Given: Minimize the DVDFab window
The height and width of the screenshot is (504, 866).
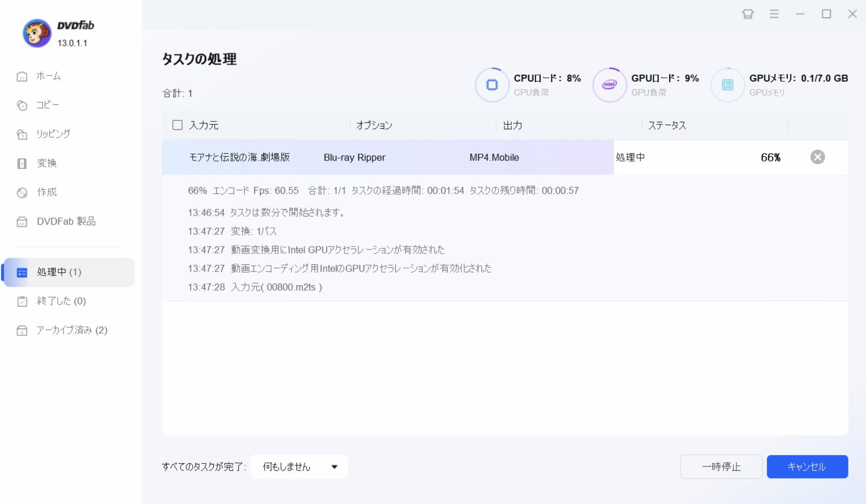Looking at the screenshot, I should tap(800, 14).
